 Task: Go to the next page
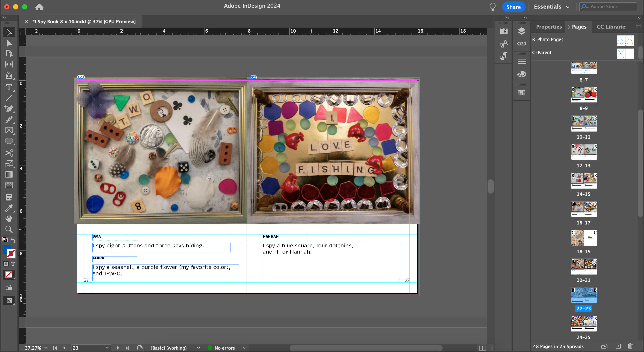tap(118, 348)
